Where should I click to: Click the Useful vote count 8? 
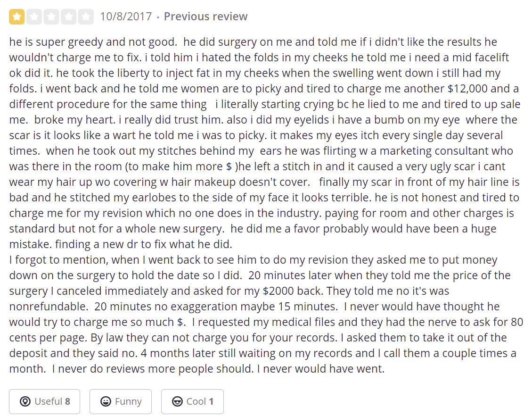67,401
